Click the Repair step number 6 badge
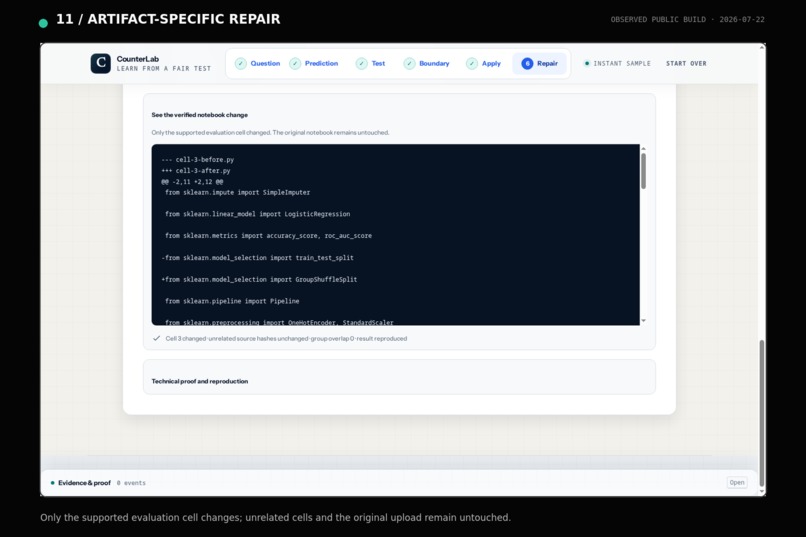This screenshot has width=806, height=537. (527, 63)
